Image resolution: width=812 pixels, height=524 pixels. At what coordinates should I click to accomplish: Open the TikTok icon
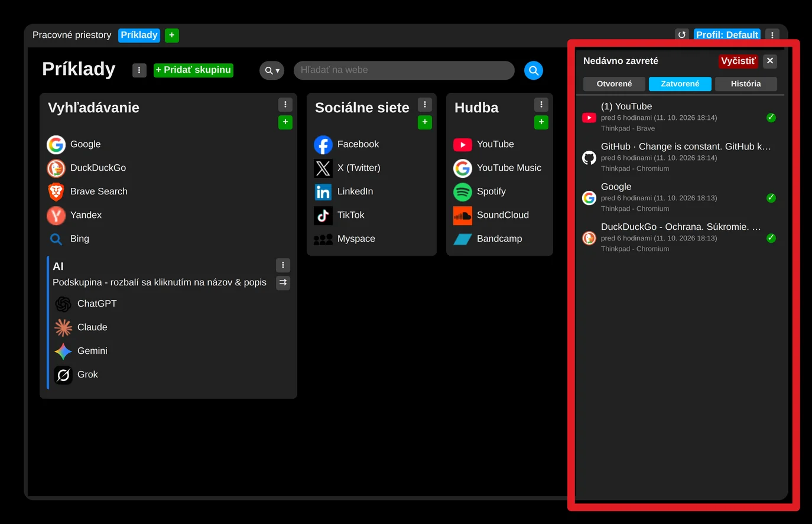coord(323,215)
